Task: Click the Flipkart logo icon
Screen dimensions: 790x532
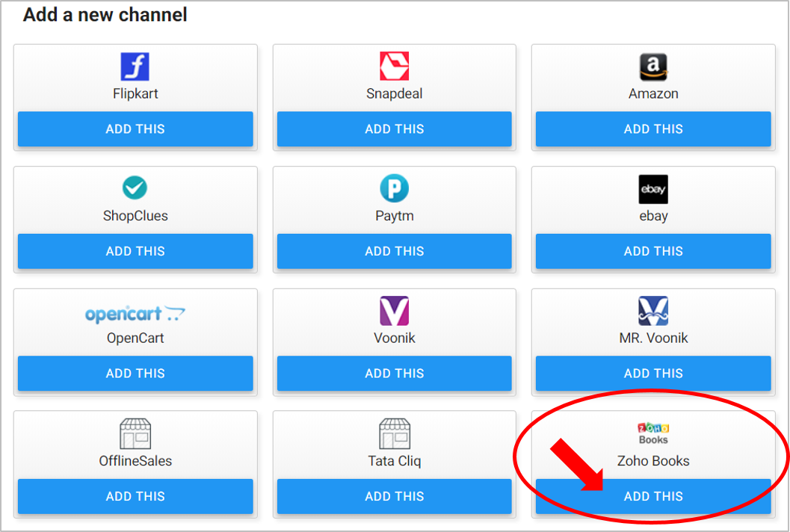Action: pyautogui.click(x=135, y=66)
